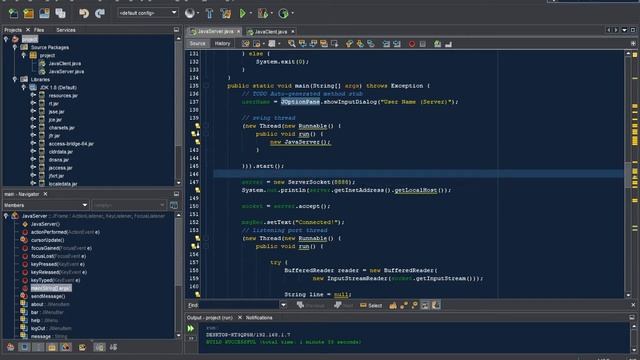This screenshot has width=640, height=360.
Task: Open the dropdown arrow beside Run Project
Action: coord(251,13)
